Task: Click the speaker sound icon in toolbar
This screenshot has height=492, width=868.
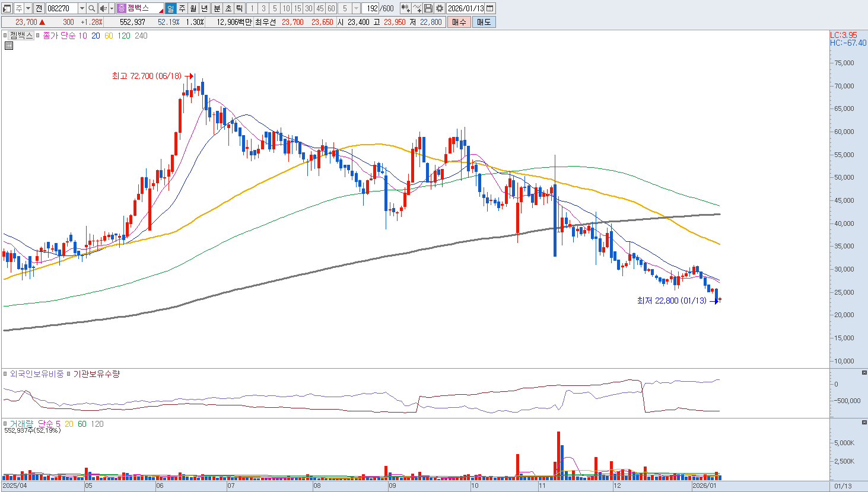Action: (x=103, y=8)
